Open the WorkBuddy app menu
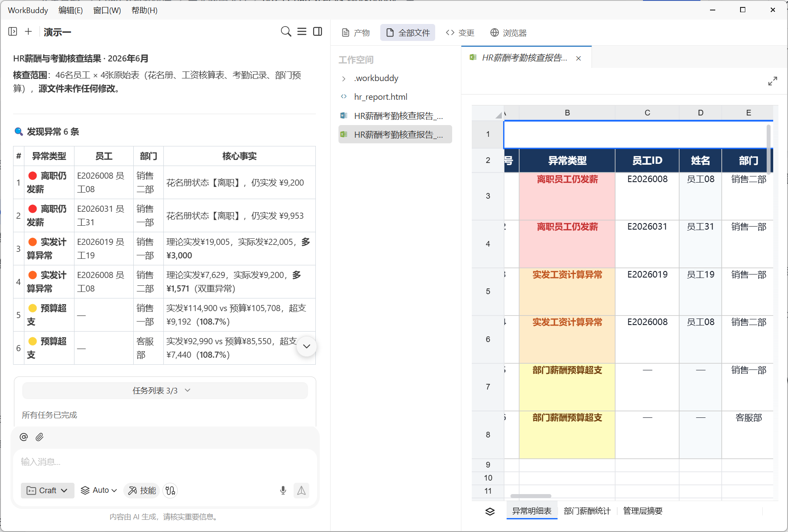Viewport: 788px width, 532px height. coord(28,10)
